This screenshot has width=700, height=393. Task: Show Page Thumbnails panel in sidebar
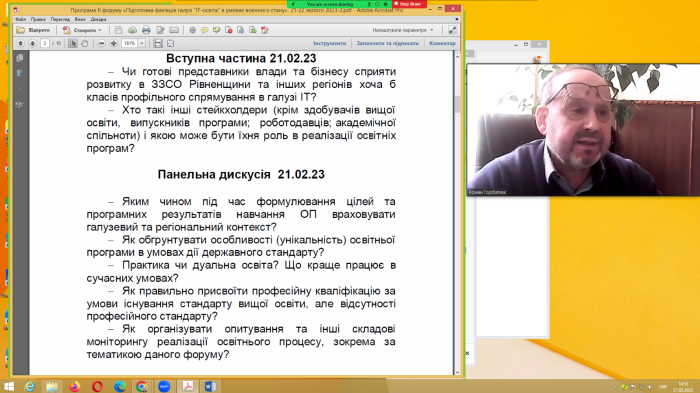coord(20,59)
